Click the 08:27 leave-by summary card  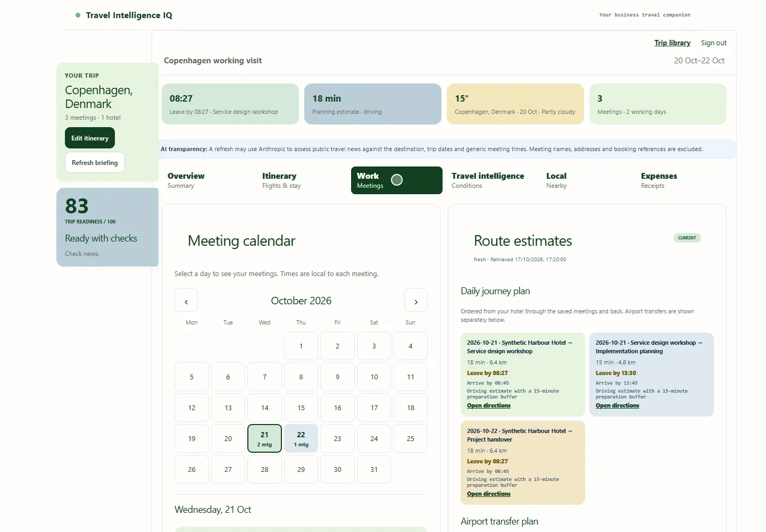230,104
